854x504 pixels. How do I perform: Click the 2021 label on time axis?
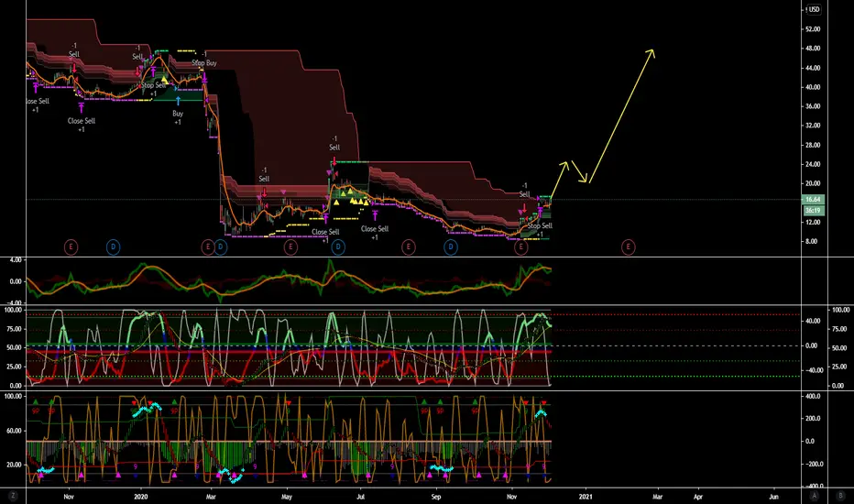click(586, 497)
